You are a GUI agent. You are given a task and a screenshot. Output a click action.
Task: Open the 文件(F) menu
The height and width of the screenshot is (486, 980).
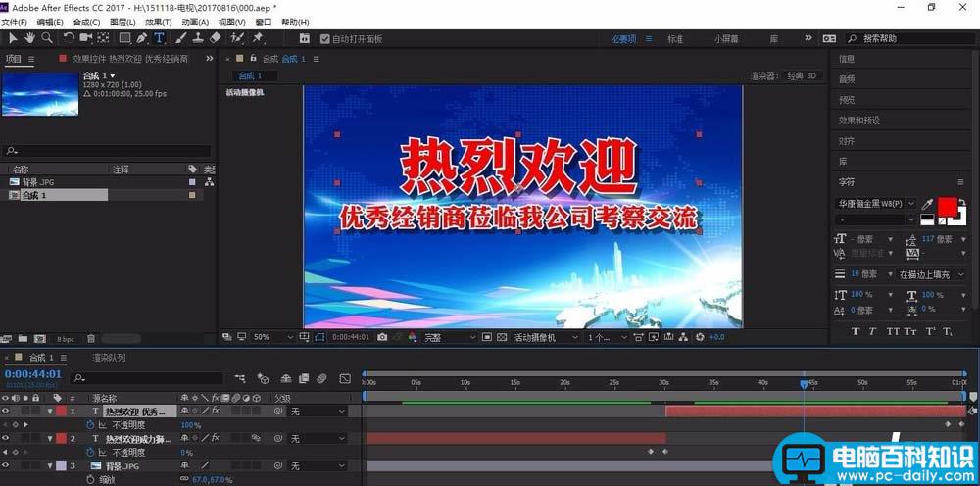pyautogui.click(x=14, y=22)
